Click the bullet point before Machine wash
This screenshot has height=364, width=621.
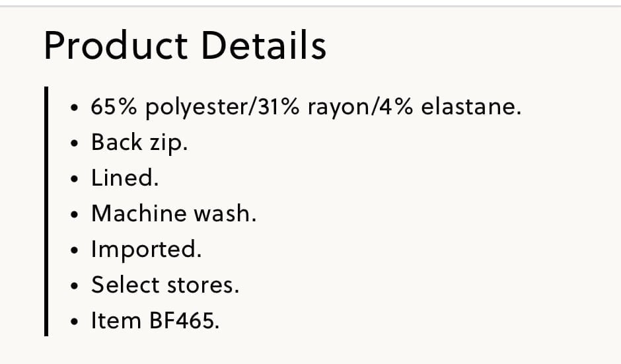pyautogui.click(x=74, y=215)
